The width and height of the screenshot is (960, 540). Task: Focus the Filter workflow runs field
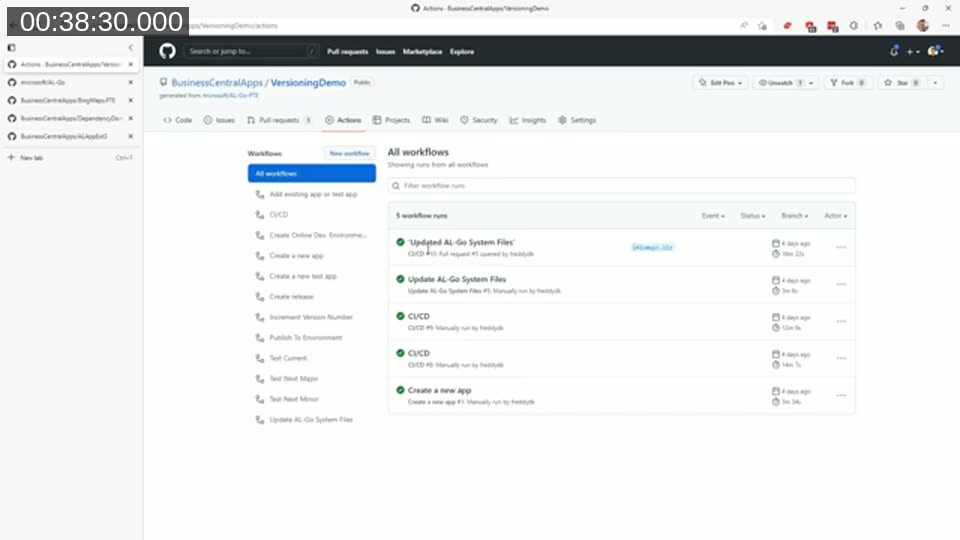point(621,186)
